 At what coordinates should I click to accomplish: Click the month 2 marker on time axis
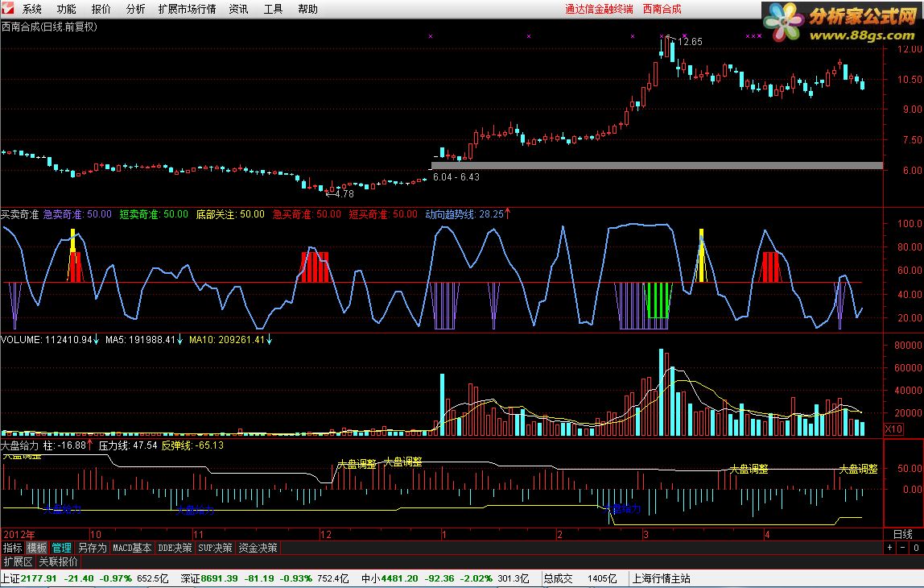coord(560,534)
